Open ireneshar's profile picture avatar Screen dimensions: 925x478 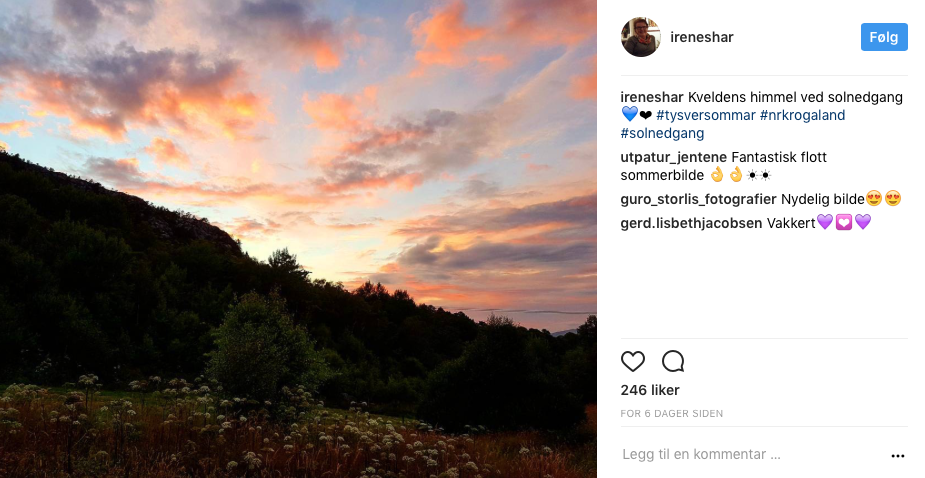point(641,37)
